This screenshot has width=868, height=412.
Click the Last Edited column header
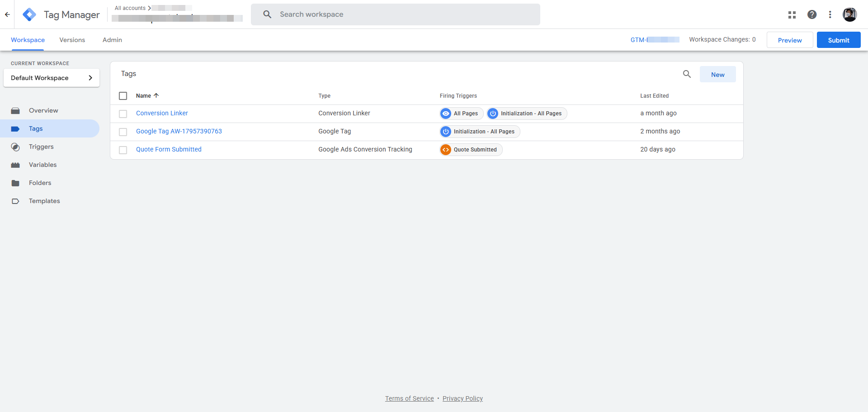(654, 95)
